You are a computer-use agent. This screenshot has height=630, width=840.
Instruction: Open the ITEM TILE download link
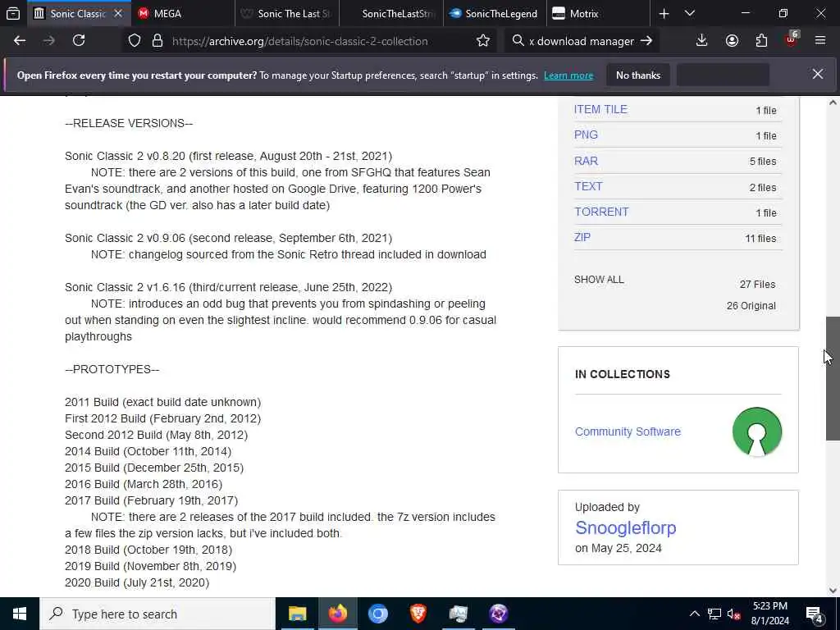click(600, 109)
